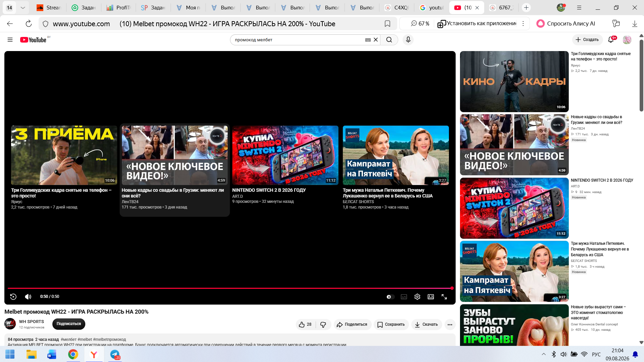This screenshot has width=644, height=362.
Task: Switch keyboard language РУС in tray
Action: [596, 354]
